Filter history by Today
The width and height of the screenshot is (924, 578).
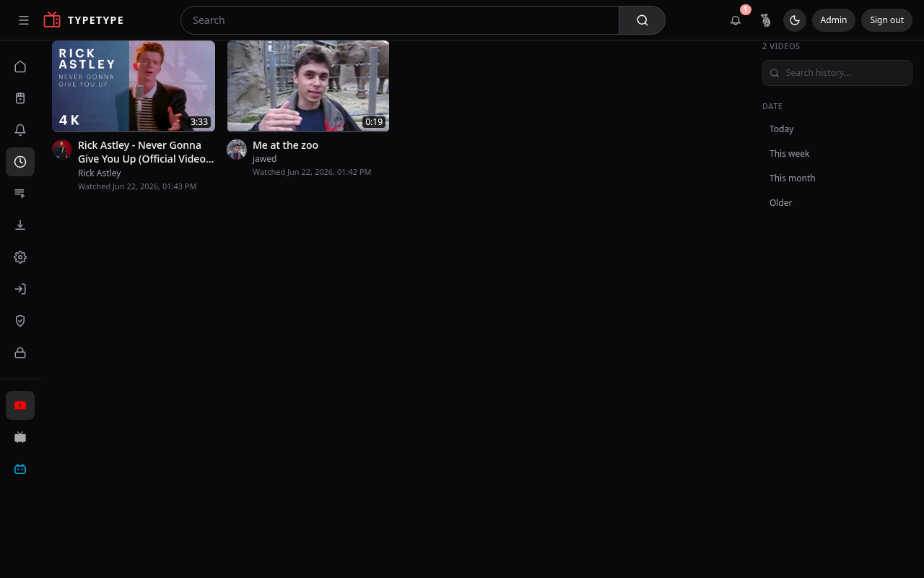coord(837,129)
